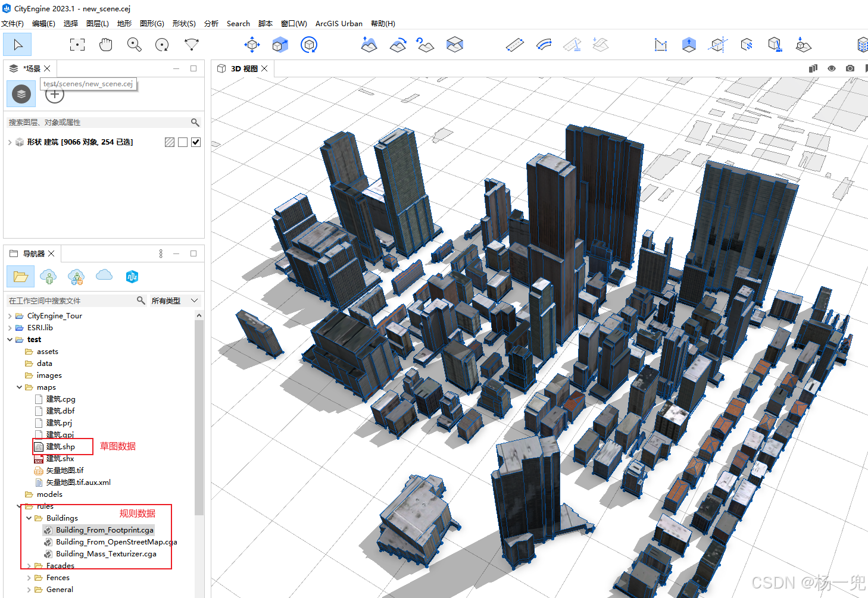
Task: Select the rotate object tool
Action: pyautogui.click(x=309, y=45)
